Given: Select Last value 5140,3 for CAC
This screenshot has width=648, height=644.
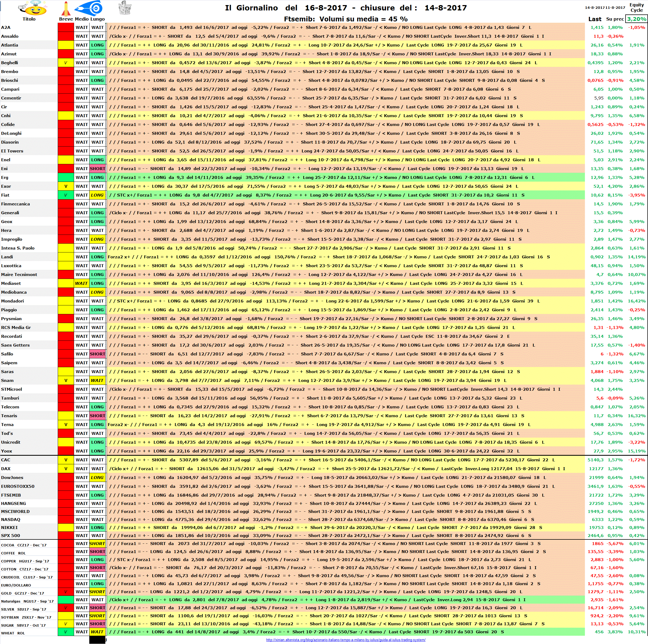Looking at the screenshot, I should 596,460.
